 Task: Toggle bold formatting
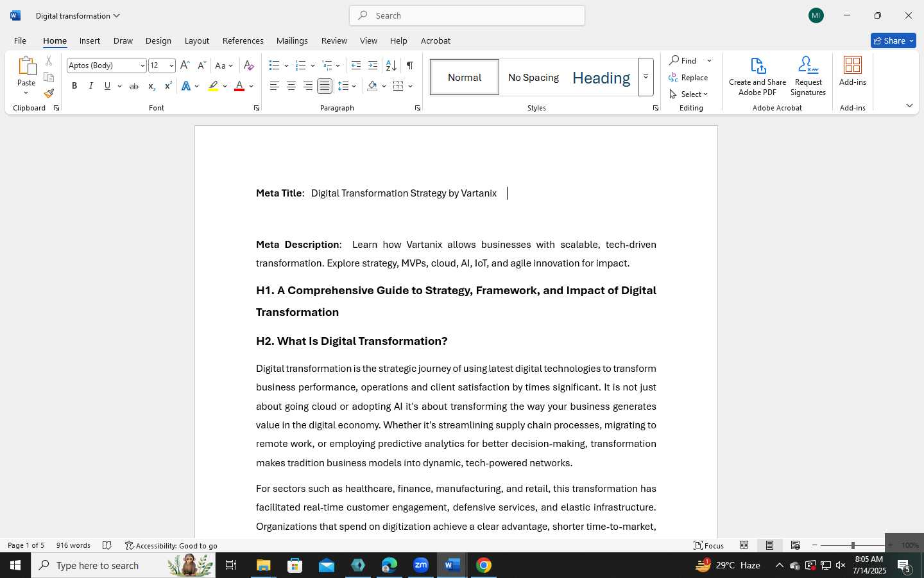coord(74,86)
